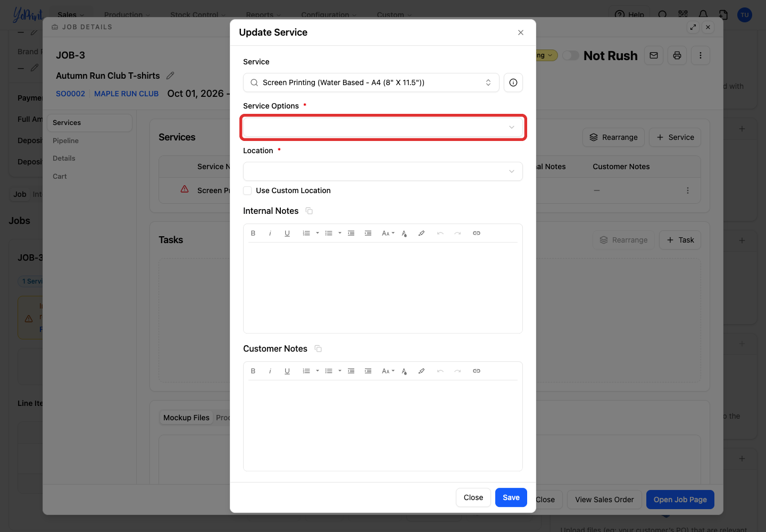Click inside Customer Notes text area
This screenshot has width=766, height=532.
pos(383,425)
